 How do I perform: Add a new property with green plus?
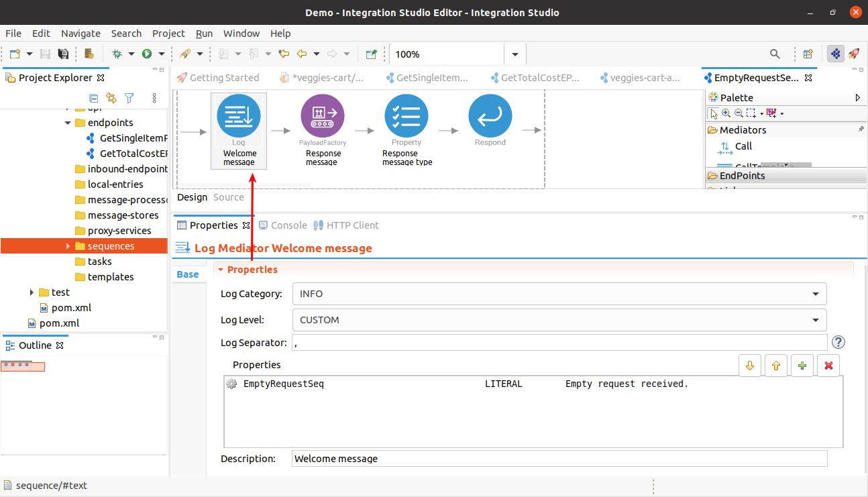click(802, 366)
